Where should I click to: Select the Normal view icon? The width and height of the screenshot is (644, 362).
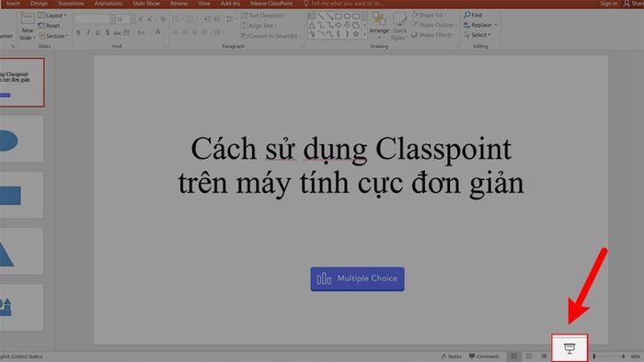513,356
